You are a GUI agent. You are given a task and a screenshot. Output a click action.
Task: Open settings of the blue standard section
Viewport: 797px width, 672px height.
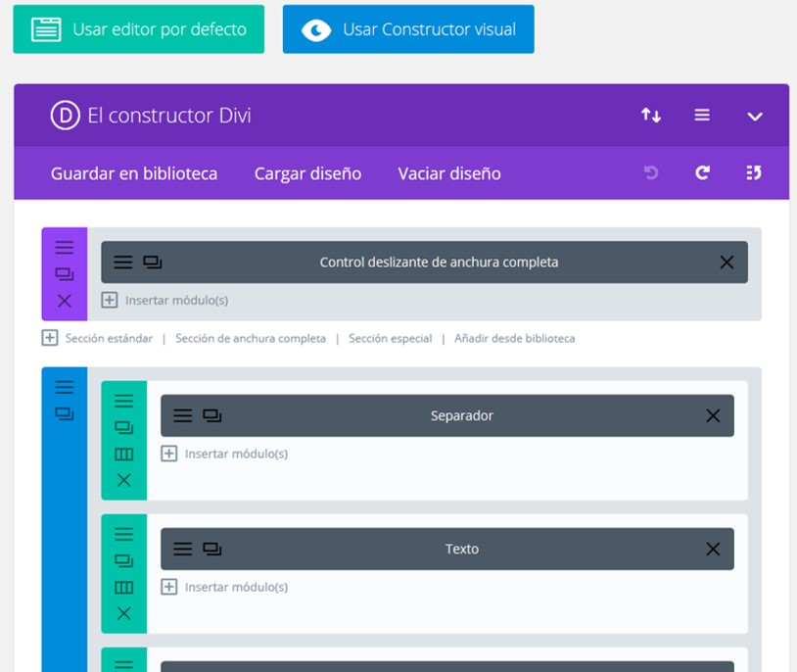tap(65, 388)
